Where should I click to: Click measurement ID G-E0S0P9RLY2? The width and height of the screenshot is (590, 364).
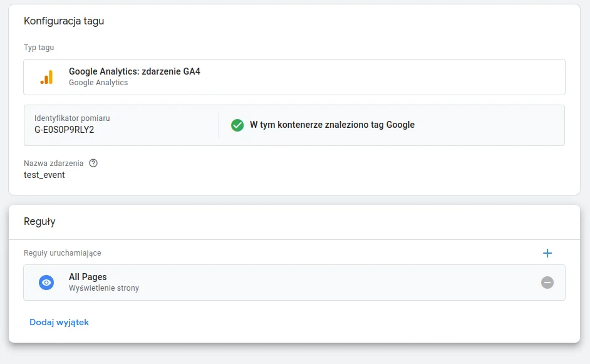pyautogui.click(x=65, y=130)
